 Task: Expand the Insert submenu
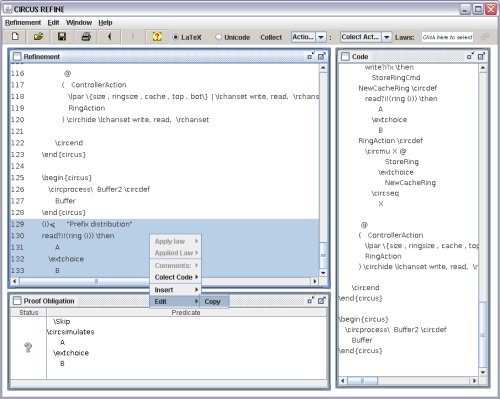click(176, 290)
